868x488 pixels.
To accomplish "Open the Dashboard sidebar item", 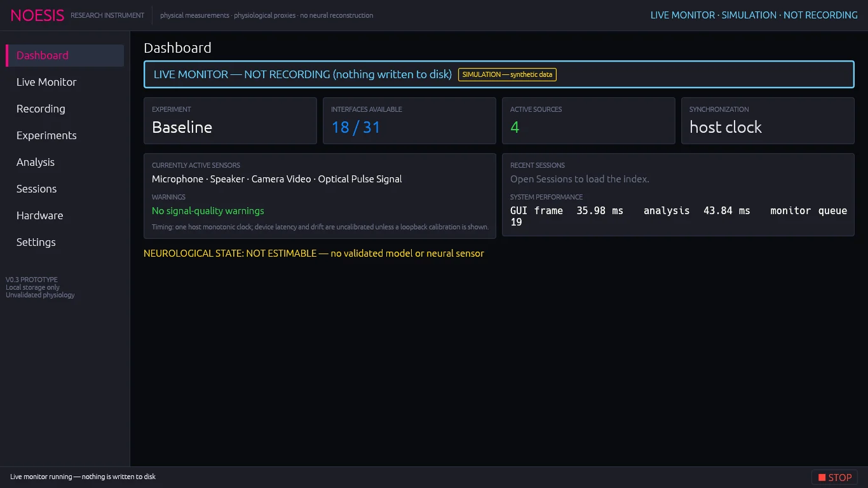I will [x=65, y=55].
